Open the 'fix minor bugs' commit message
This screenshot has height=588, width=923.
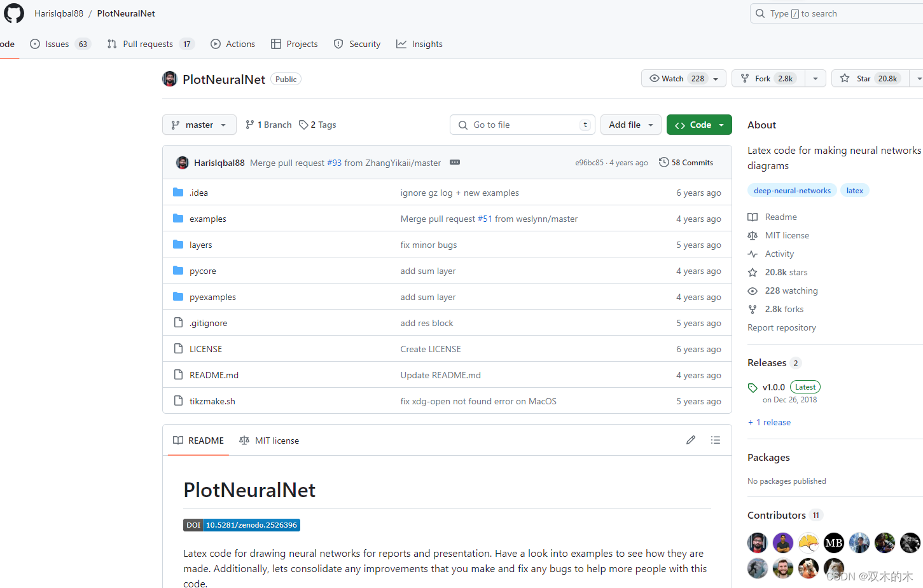click(x=429, y=245)
